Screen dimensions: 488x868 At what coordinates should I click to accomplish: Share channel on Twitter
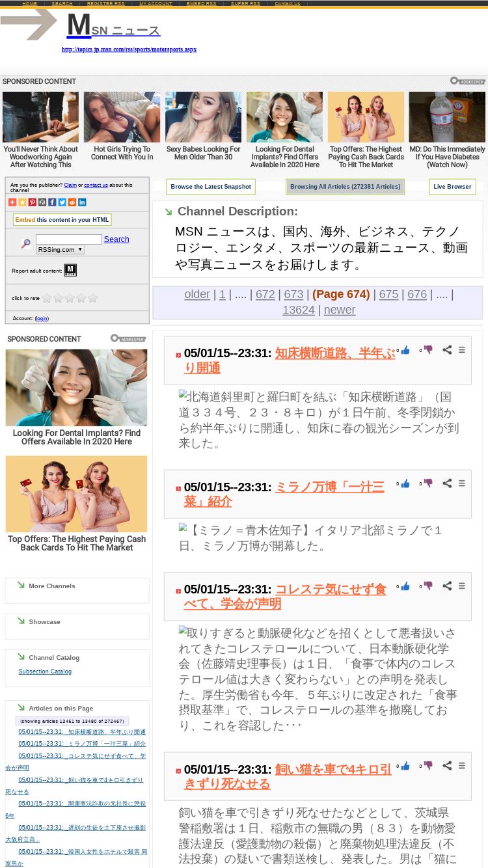coord(62,202)
